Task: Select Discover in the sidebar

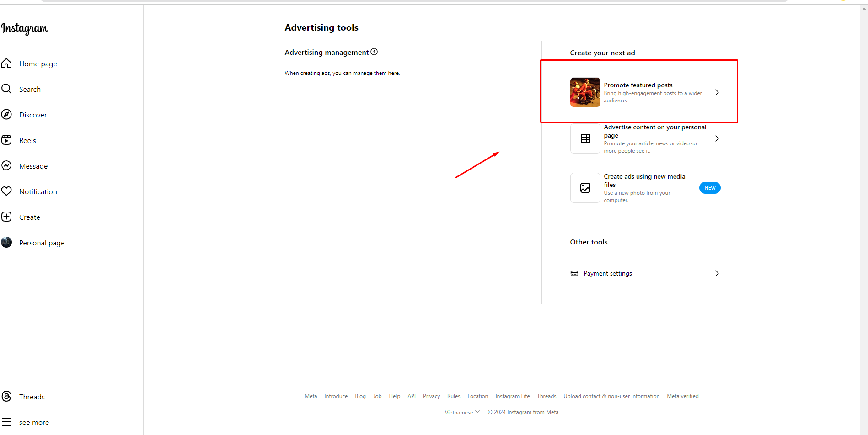Action: point(33,115)
